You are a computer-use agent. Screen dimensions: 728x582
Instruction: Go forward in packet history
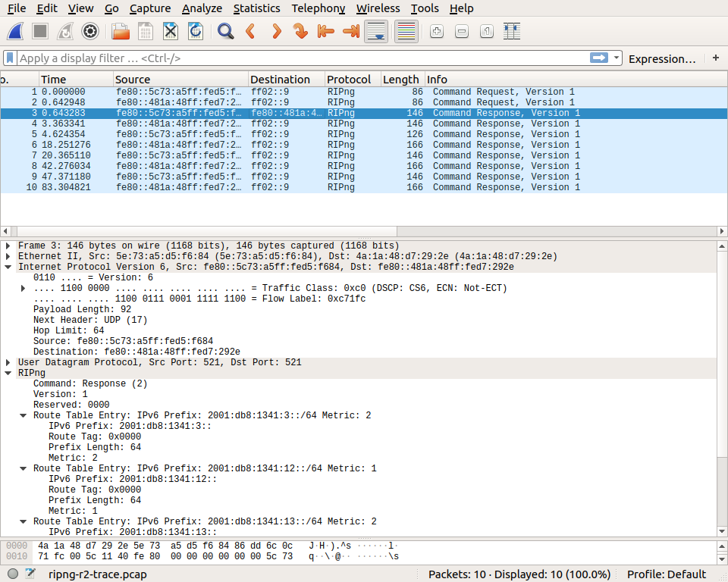point(276,32)
